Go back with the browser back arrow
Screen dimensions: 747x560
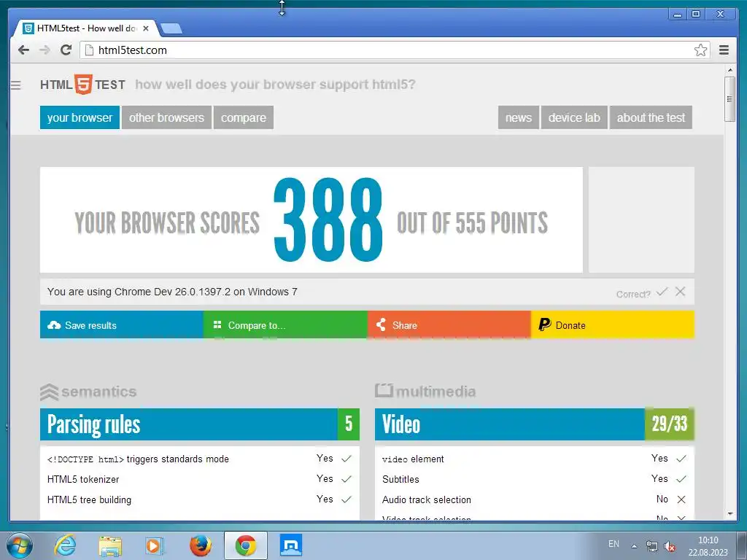click(23, 50)
